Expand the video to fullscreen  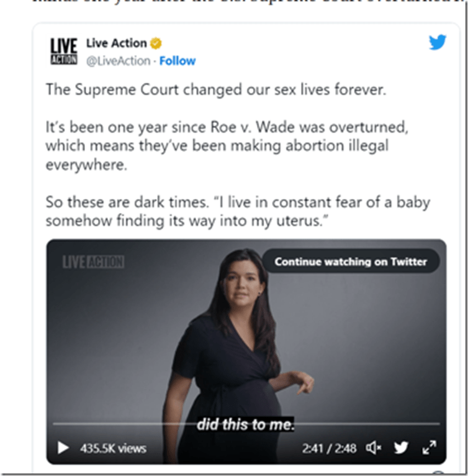[x=429, y=447]
